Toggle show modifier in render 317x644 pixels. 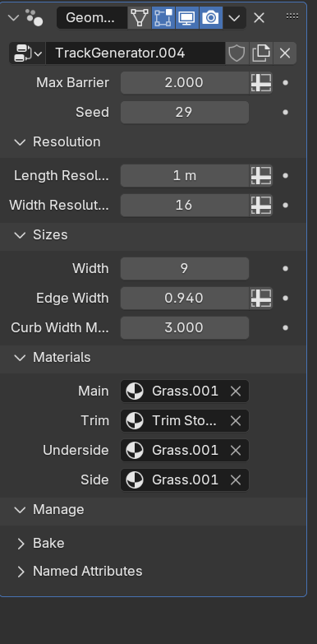(211, 17)
